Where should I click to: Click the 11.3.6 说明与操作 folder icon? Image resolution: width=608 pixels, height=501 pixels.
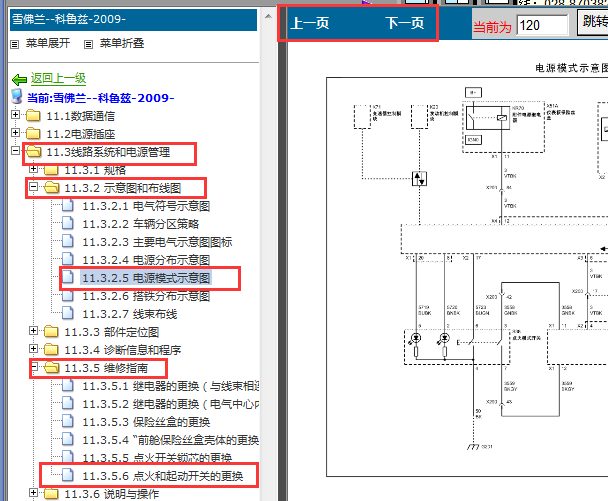point(51,494)
